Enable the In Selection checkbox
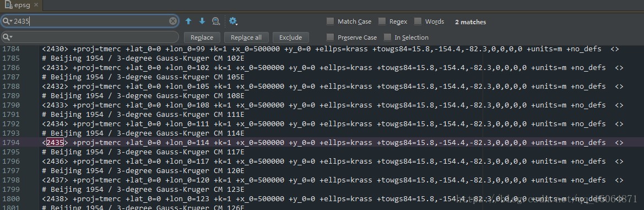Screen dimensions: 644x210 point(387,37)
